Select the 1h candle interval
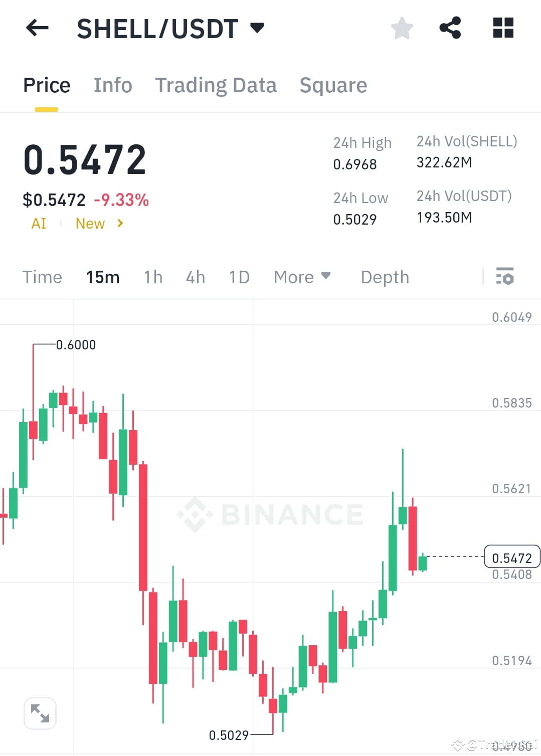 [153, 277]
